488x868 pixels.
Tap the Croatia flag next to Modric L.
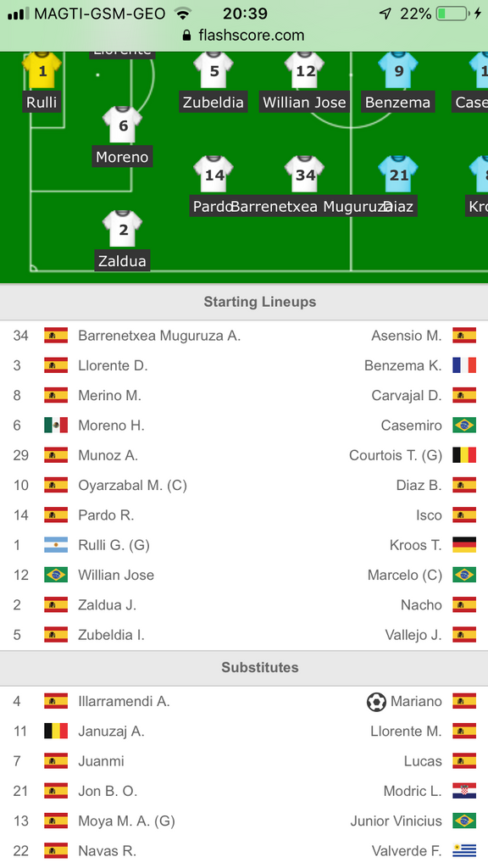(x=464, y=791)
